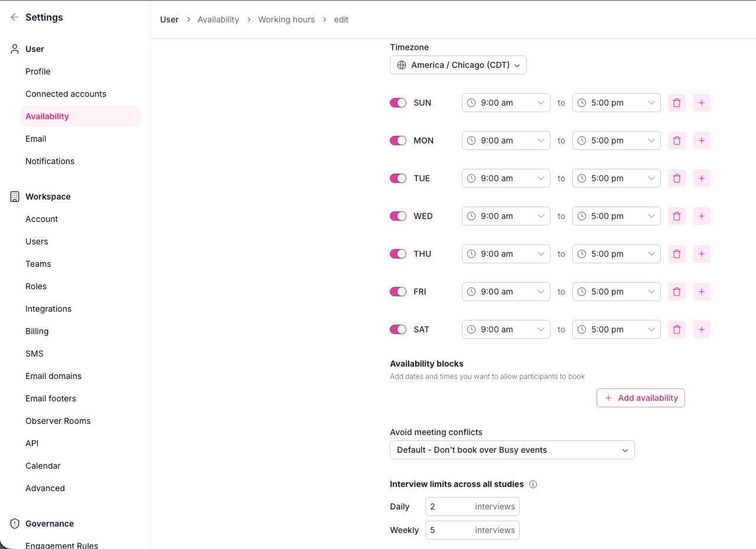Screen dimensions: 756x549
Task: Turn off the TUE availability toggle
Action: pos(398,178)
